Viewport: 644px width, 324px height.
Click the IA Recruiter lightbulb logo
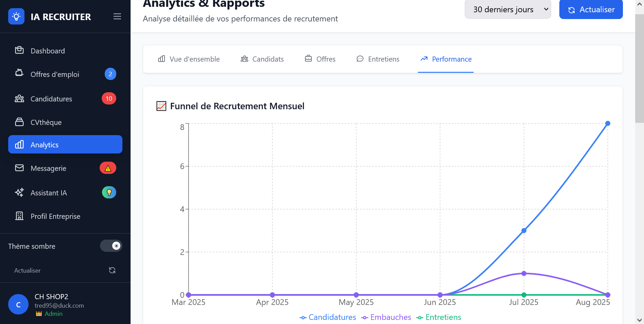point(16,16)
